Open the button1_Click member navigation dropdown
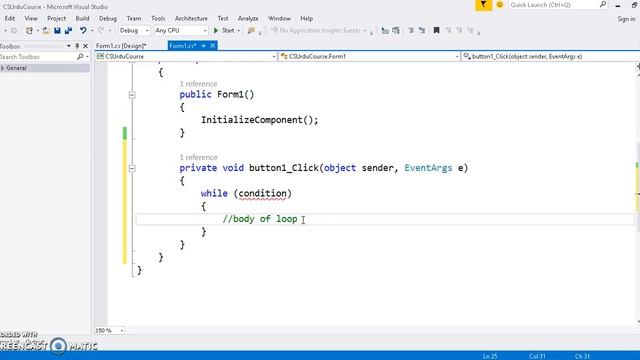The height and width of the screenshot is (360, 640). [x=550, y=56]
